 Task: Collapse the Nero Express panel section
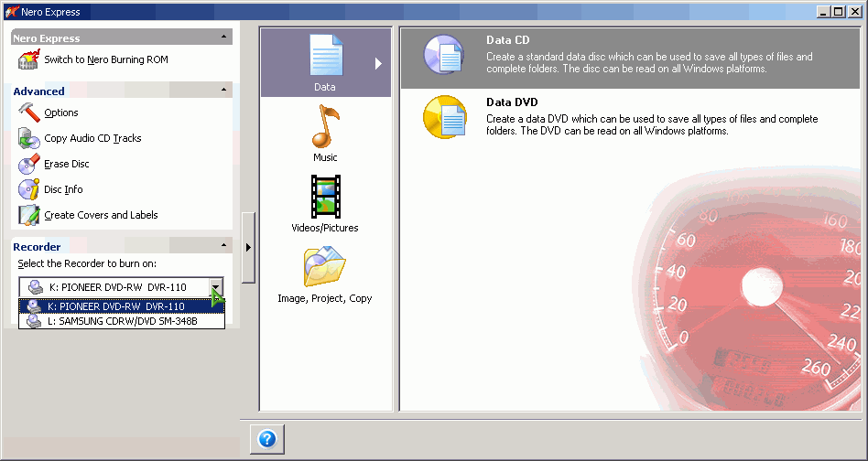[223, 37]
